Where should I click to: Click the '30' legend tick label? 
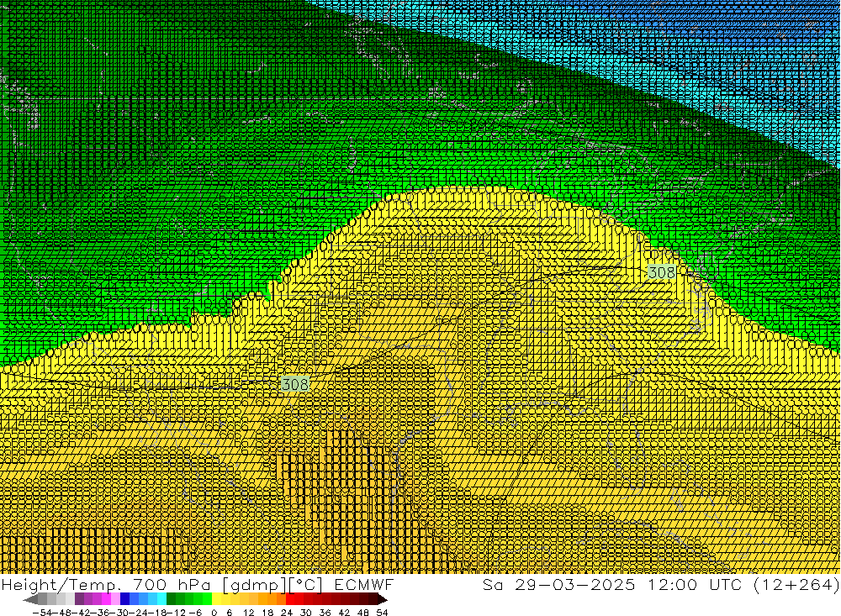point(306,613)
